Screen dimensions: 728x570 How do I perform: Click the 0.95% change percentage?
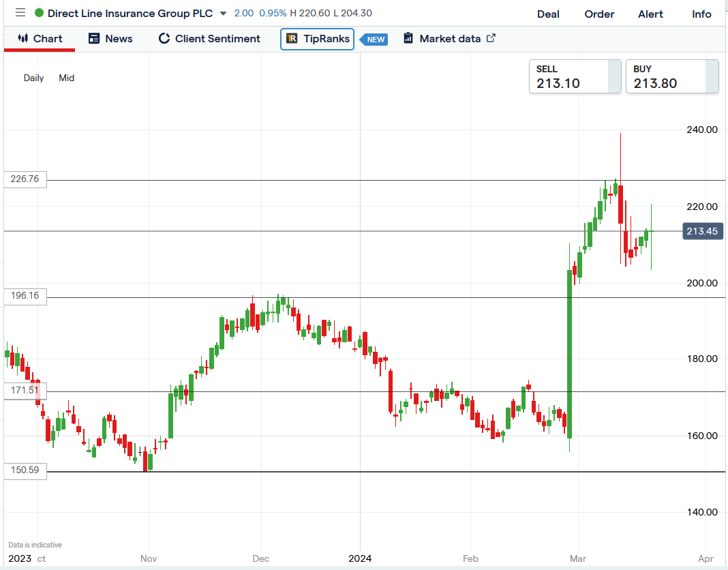click(273, 13)
